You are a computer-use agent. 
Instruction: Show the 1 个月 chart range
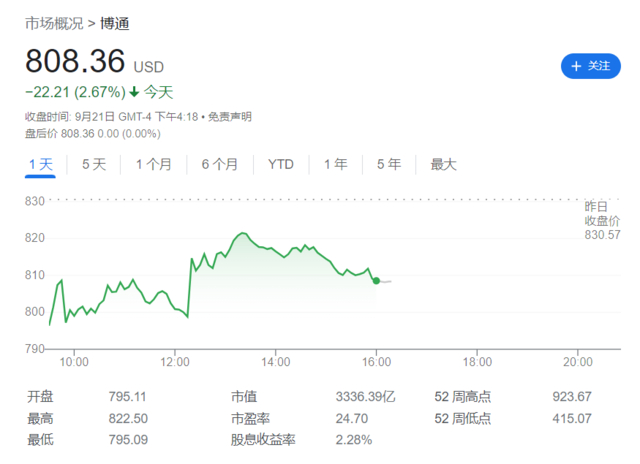point(153,164)
